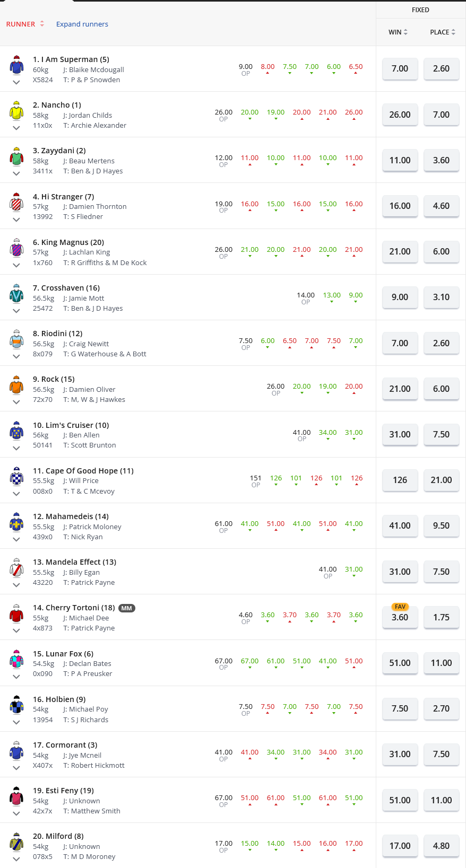Click Hi Stranger striped silks icon
This screenshot has width=466, height=868.
click(16, 203)
